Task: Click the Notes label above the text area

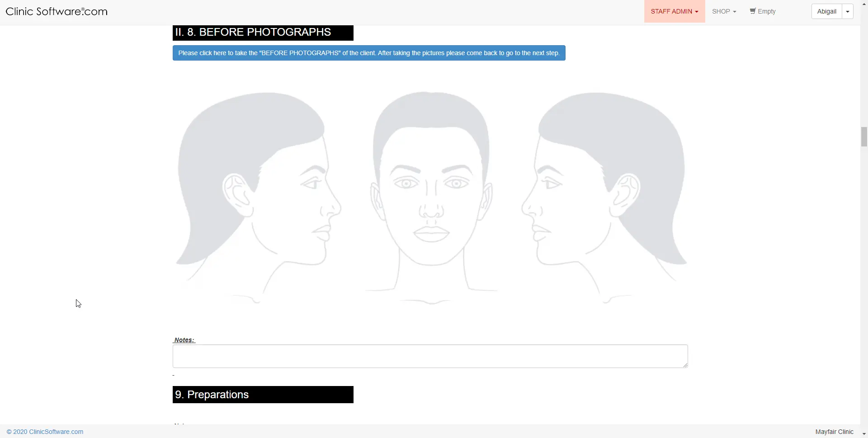Action: click(184, 340)
